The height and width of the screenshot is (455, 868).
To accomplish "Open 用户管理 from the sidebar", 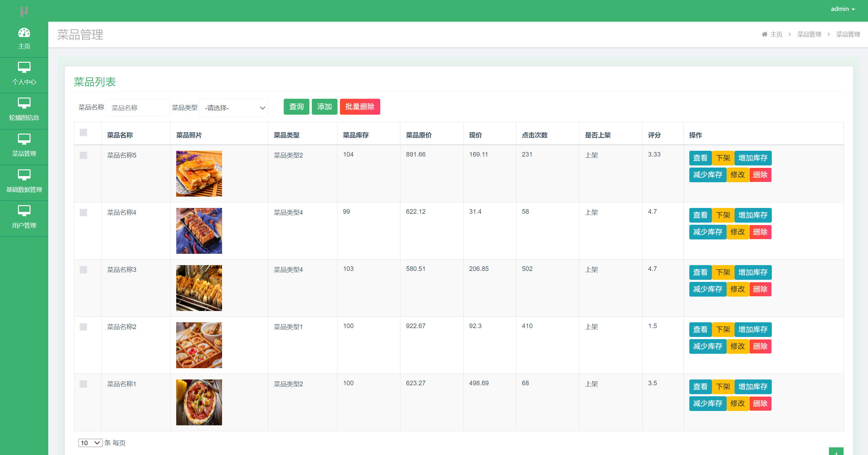I will [x=24, y=217].
